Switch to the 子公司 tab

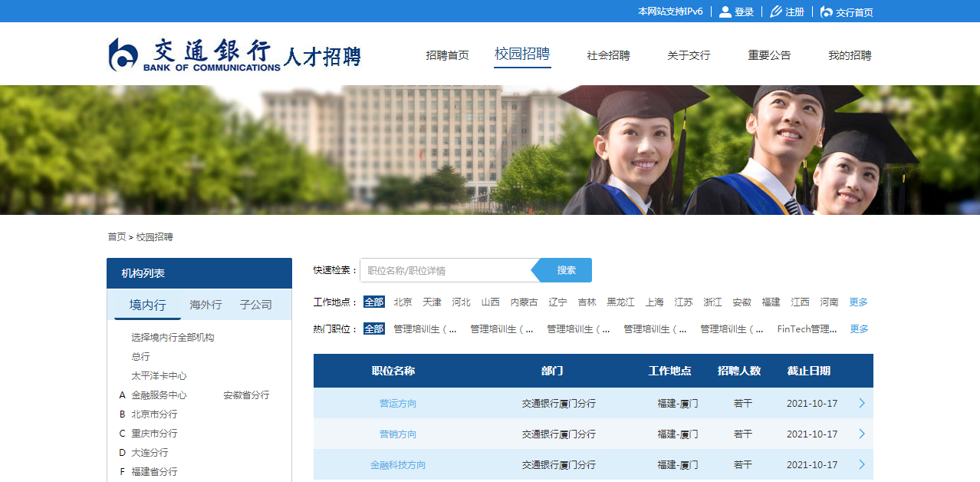255,305
